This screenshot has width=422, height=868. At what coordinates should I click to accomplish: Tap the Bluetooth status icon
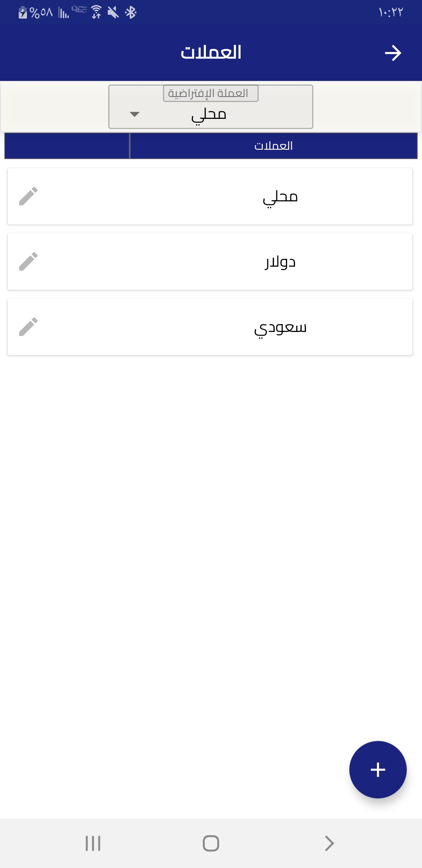(131, 13)
